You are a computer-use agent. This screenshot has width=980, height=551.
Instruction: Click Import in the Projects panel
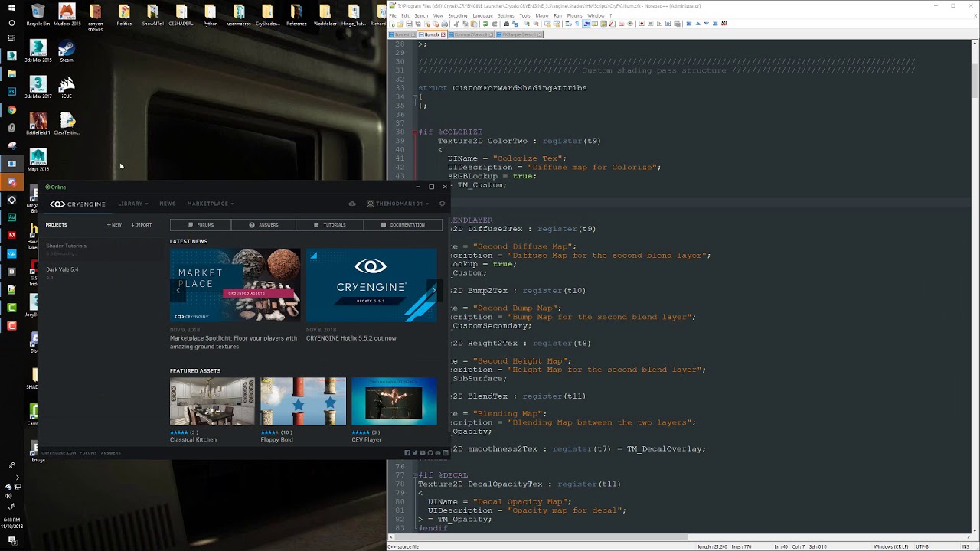click(141, 225)
